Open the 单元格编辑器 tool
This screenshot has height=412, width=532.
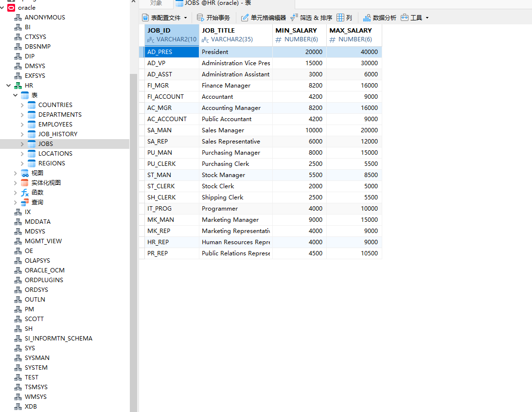coord(264,18)
